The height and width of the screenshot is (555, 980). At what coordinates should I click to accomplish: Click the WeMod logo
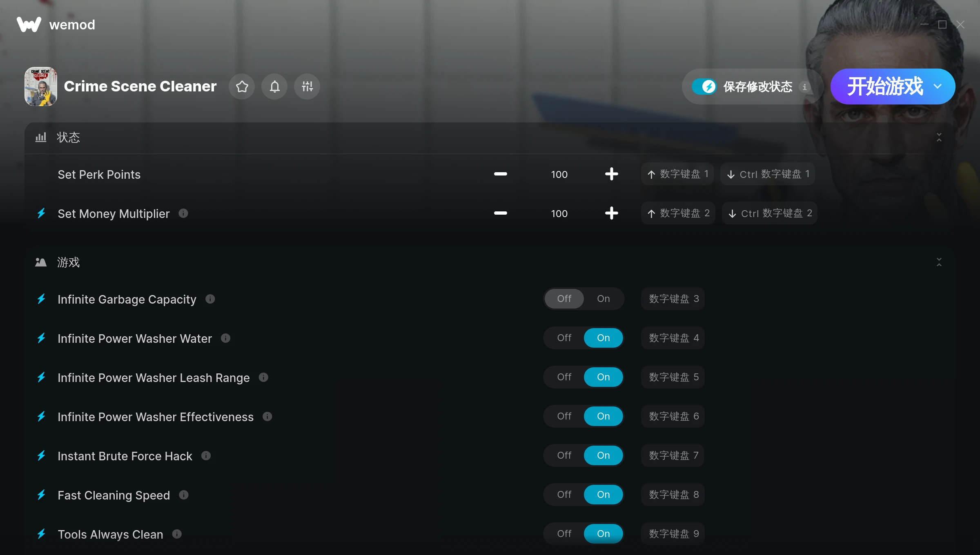[x=29, y=24]
